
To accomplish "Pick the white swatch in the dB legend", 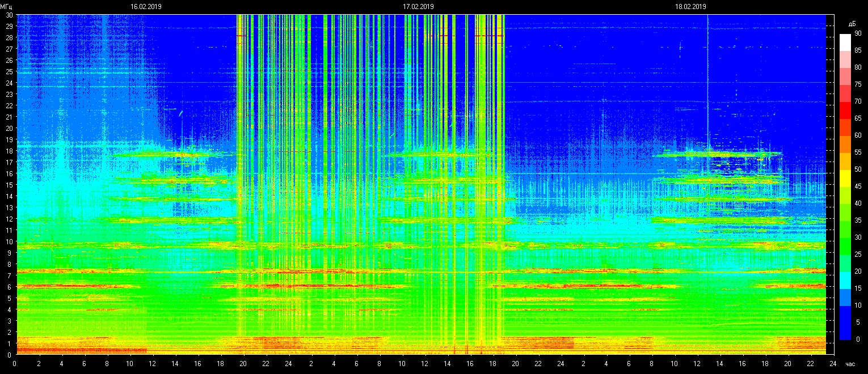I will click(x=845, y=42).
